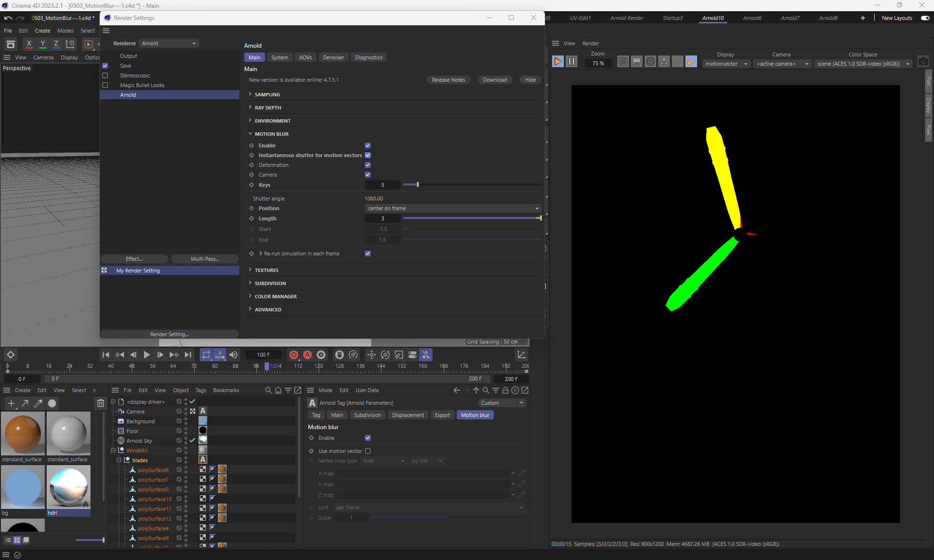The width and height of the screenshot is (934, 560).
Task: Enable Use motion vector checkbox
Action: (368, 451)
